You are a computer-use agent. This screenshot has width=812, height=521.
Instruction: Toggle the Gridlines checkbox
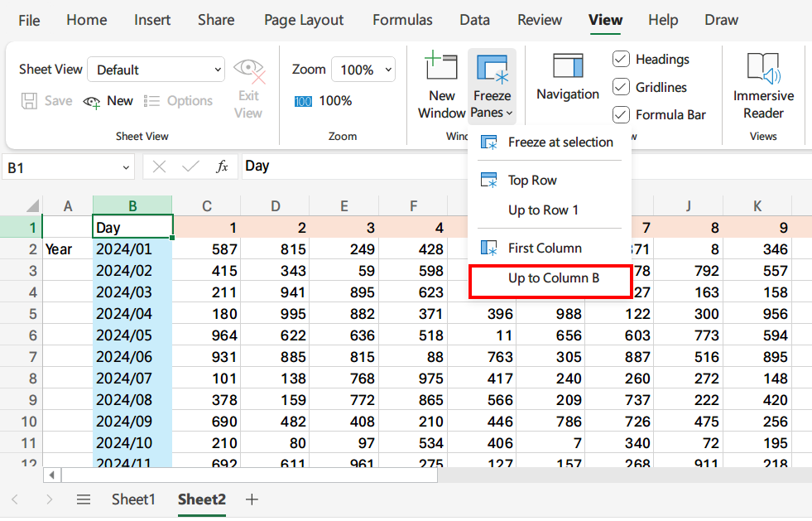point(622,87)
